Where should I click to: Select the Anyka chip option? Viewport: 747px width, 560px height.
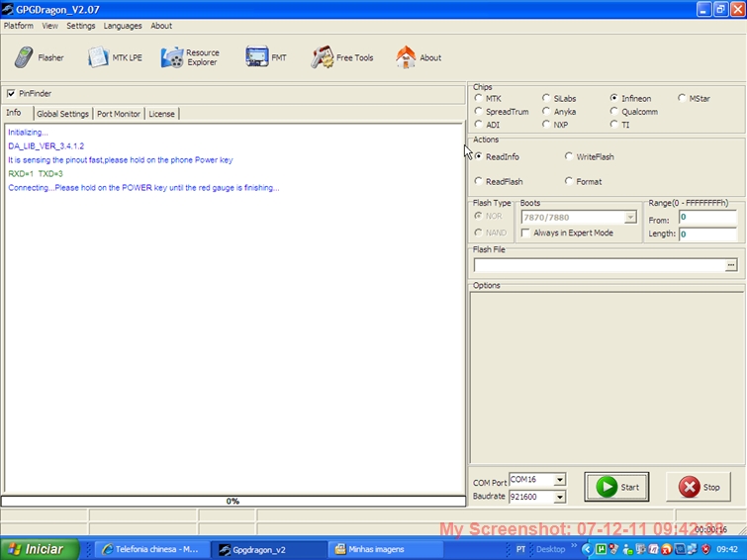[546, 112]
